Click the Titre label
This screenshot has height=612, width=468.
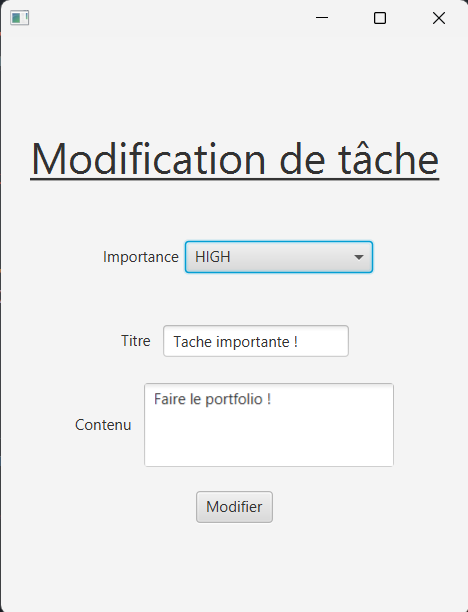click(x=135, y=341)
